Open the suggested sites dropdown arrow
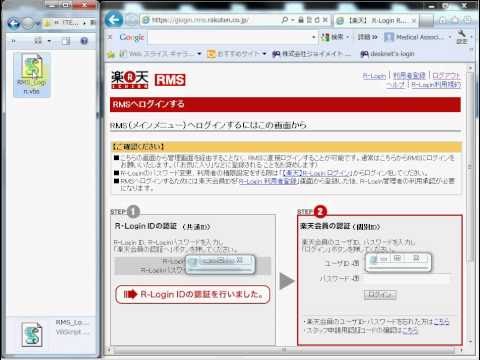480x360 pixels. pyautogui.click(x=264, y=54)
